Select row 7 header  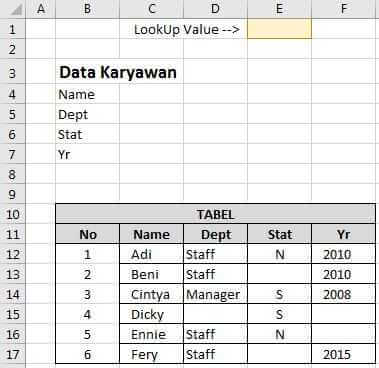pyautogui.click(x=13, y=154)
